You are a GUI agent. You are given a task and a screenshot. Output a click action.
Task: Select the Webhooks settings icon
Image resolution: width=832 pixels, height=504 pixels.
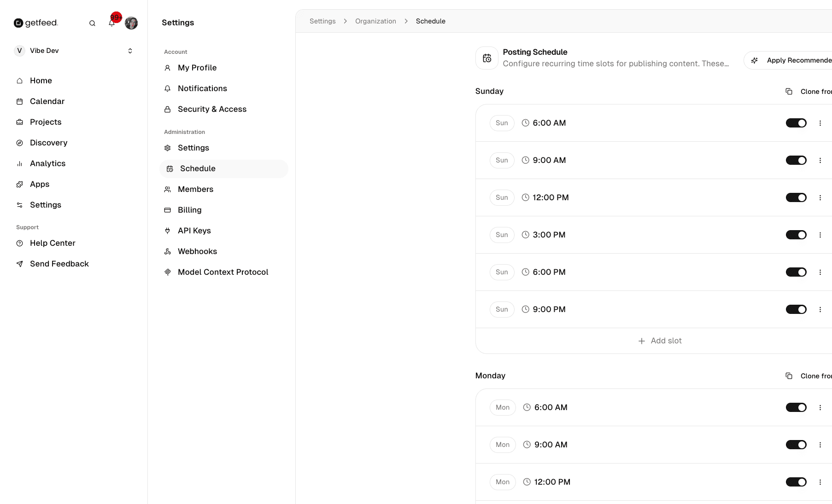(167, 251)
